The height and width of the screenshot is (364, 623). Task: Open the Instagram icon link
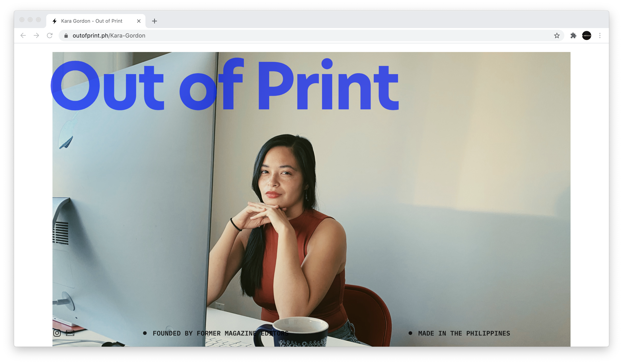(x=57, y=333)
